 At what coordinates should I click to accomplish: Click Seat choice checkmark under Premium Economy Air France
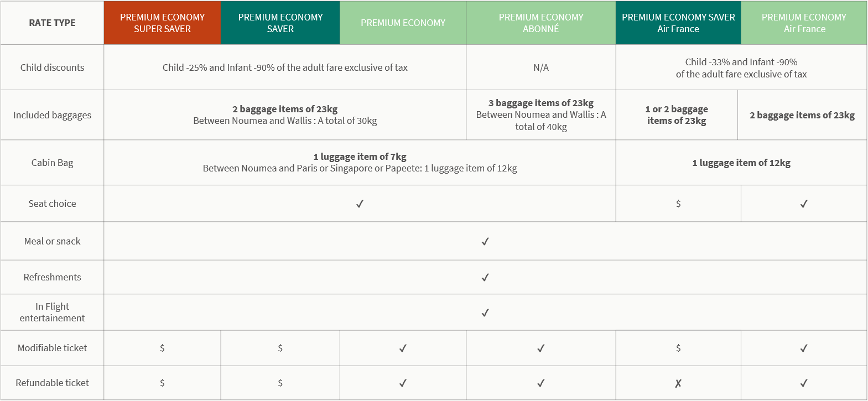click(x=804, y=204)
